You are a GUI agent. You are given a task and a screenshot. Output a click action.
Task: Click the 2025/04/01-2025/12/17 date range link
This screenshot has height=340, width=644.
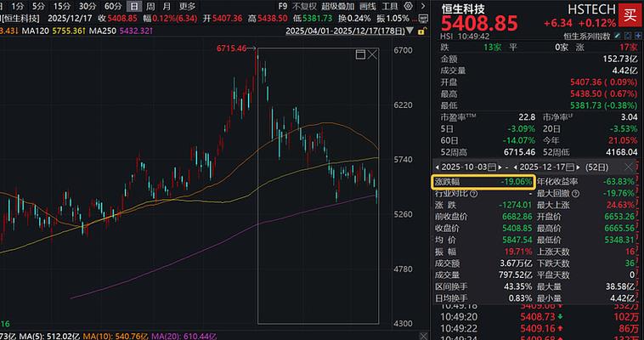(x=345, y=31)
